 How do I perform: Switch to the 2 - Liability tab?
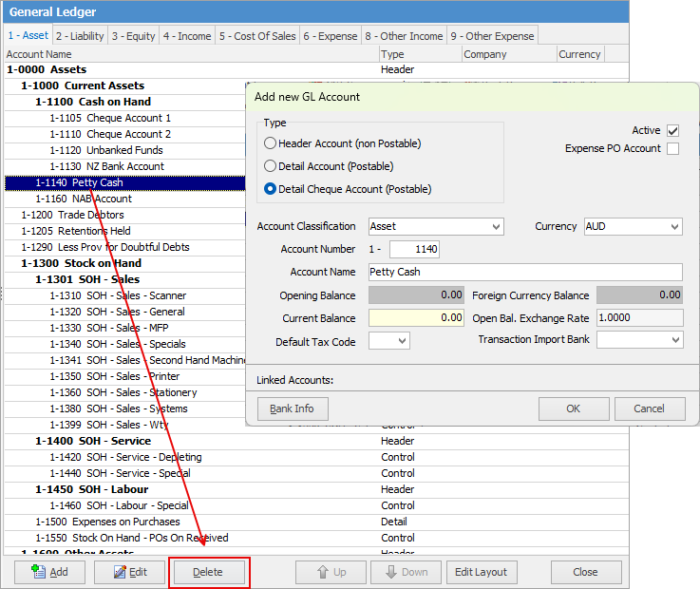tap(80, 36)
